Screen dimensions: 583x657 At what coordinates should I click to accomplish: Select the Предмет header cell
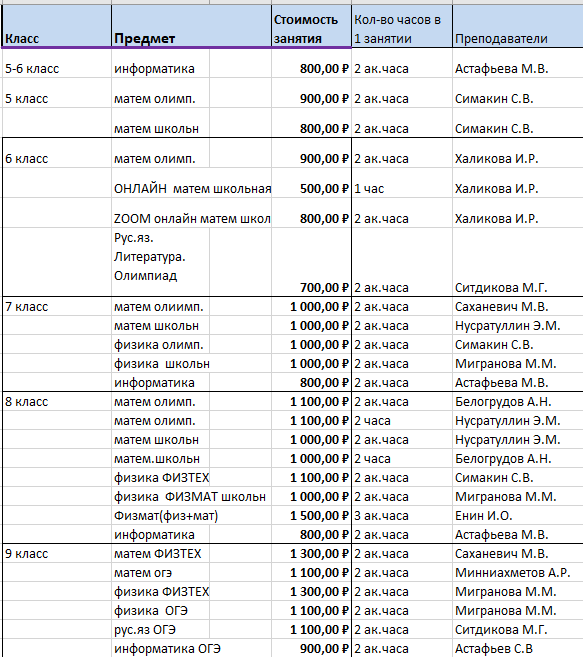click(x=192, y=26)
